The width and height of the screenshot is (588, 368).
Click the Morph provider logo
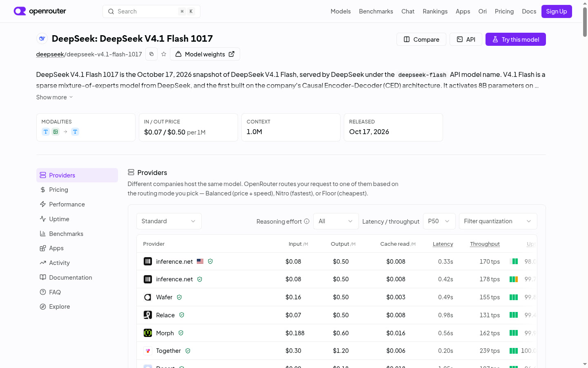[148, 333]
